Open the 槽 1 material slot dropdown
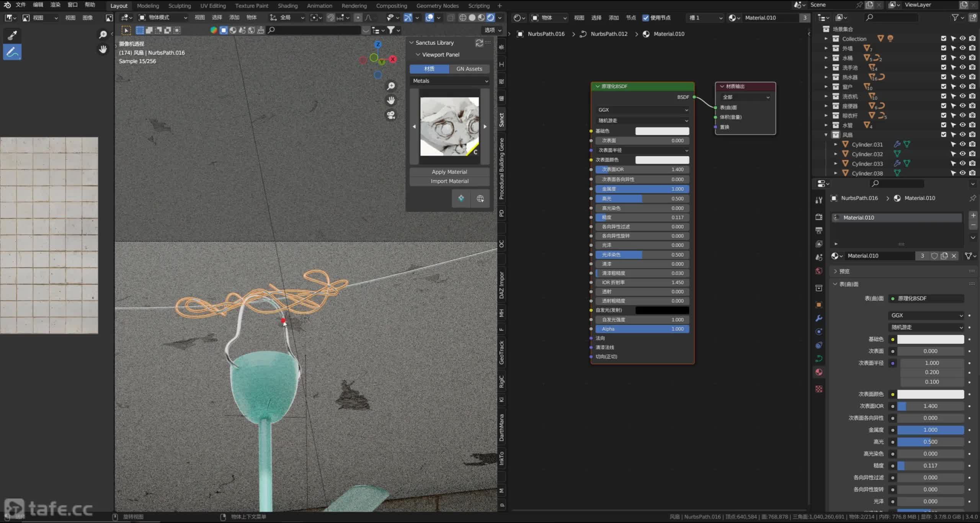 point(705,18)
